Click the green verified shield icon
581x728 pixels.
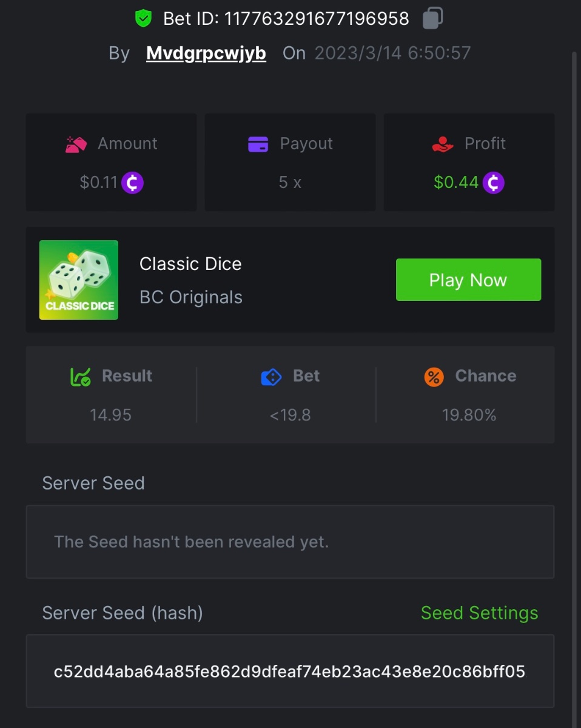pos(143,18)
